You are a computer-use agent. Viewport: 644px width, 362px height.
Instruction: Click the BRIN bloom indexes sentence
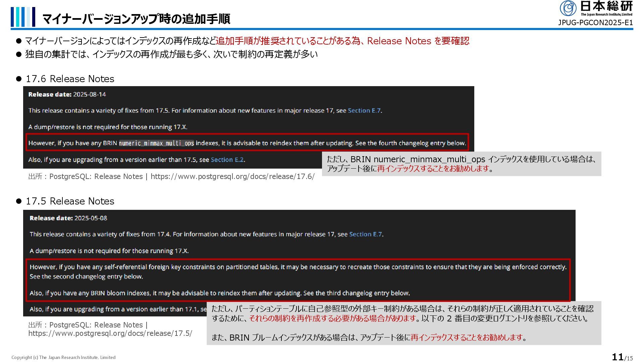[219, 293]
